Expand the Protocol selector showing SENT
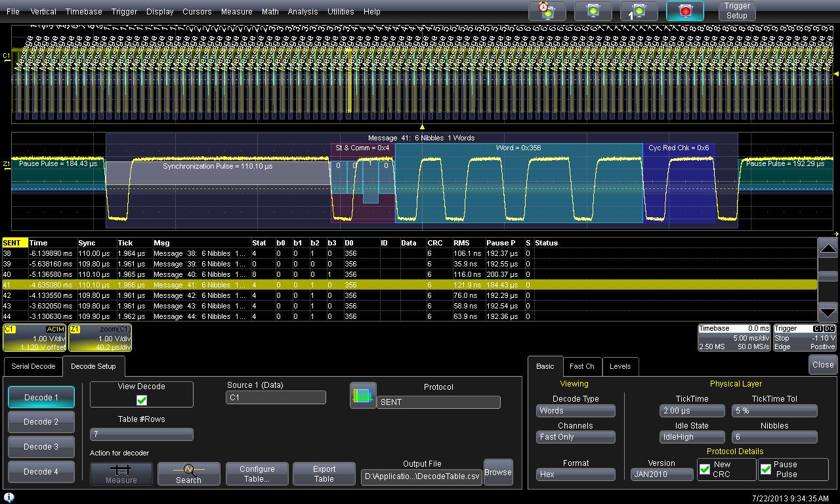This screenshot has width=840, height=504. (438, 402)
